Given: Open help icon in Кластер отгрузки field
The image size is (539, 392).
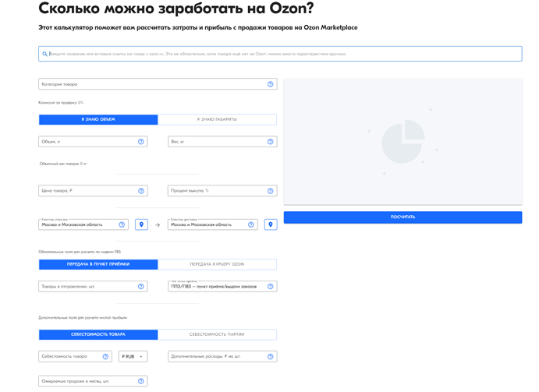Looking at the screenshot, I should pos(122,224).
